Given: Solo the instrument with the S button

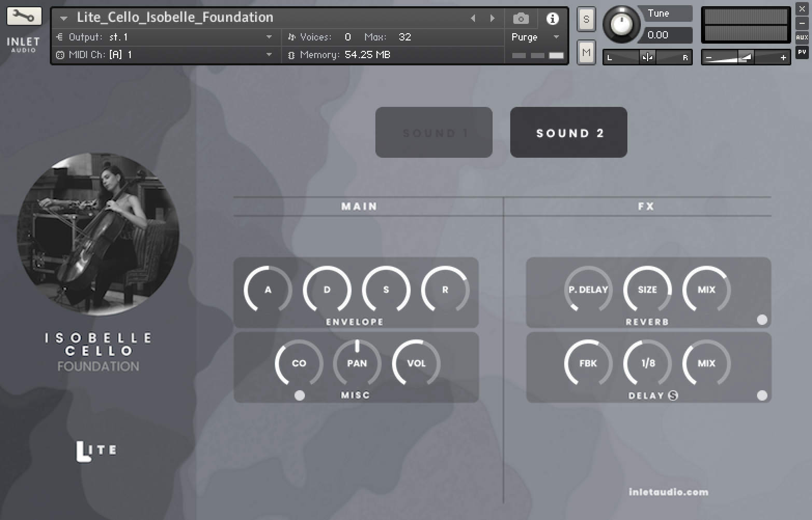Looking at the screenshot, I should (x=586, y=18).
